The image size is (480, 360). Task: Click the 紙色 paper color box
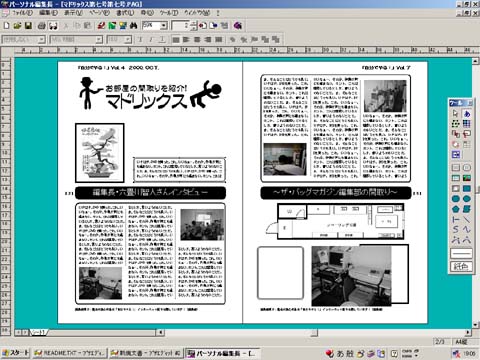[x=461, y=266]
